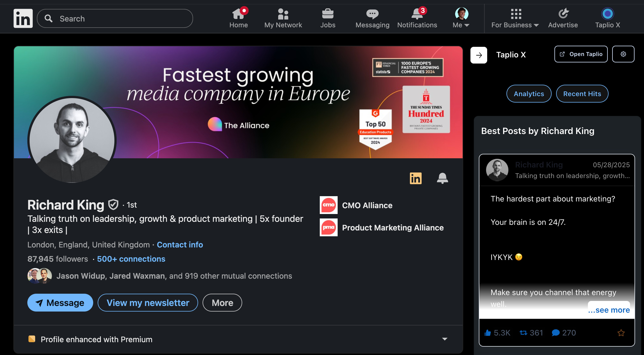The image size is (644, 355).
Task: Click the thumbs up 5.3K likes icon
Action: [x=488, y=333]
